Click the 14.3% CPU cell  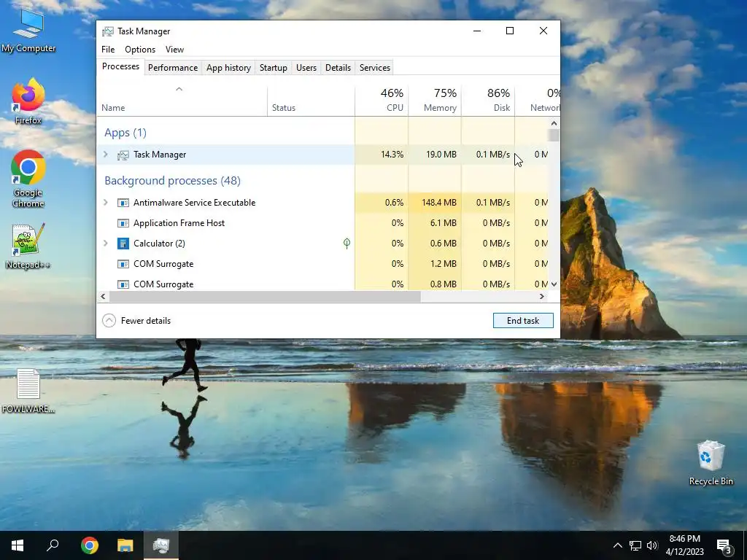(382, 155)
